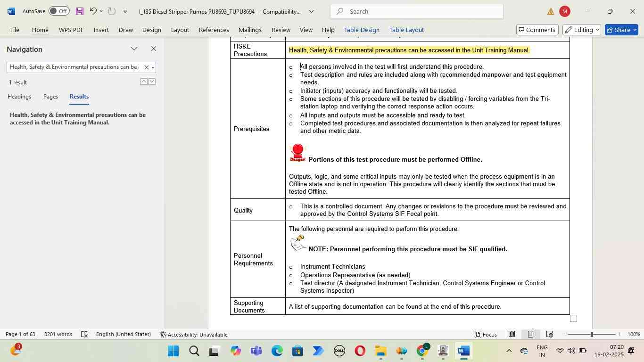Screen dimensions: 644x362
Task: Click the 100% zoom level
Action: [634, 334]
